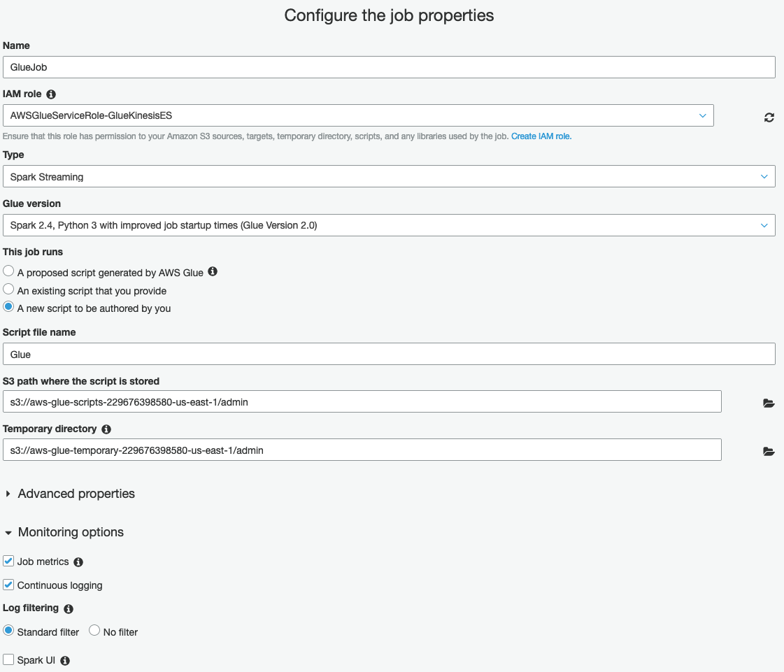Select the No filter radio option

click(x=94, y=631)
